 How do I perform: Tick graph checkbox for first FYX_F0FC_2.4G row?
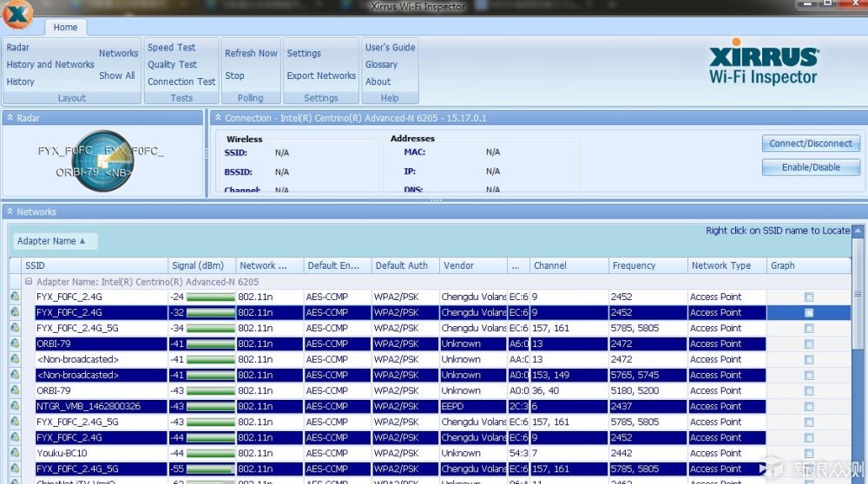pos(809,297)
